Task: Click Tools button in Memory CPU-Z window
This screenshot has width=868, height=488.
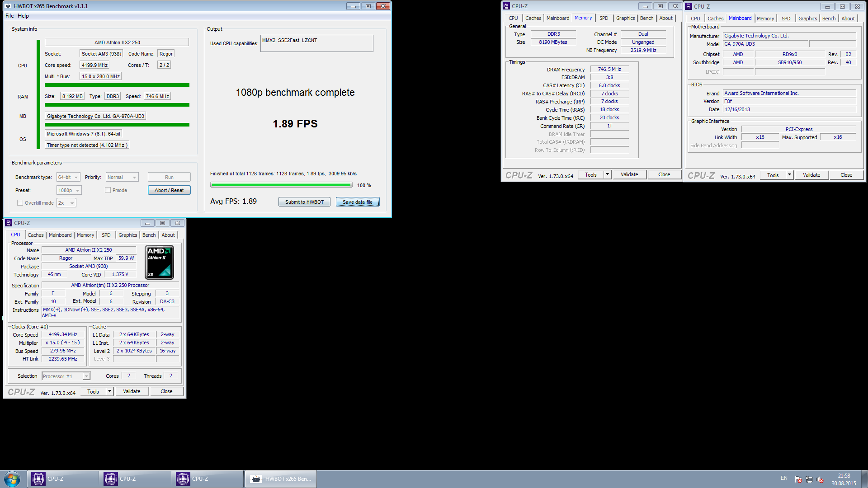Action: (590, 174)
